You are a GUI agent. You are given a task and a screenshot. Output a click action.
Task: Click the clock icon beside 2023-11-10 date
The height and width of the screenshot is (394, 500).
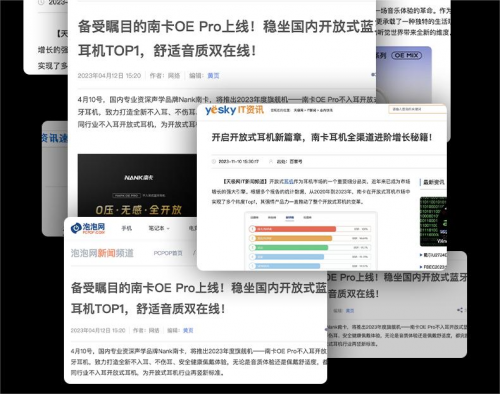(x=214, y=161)
